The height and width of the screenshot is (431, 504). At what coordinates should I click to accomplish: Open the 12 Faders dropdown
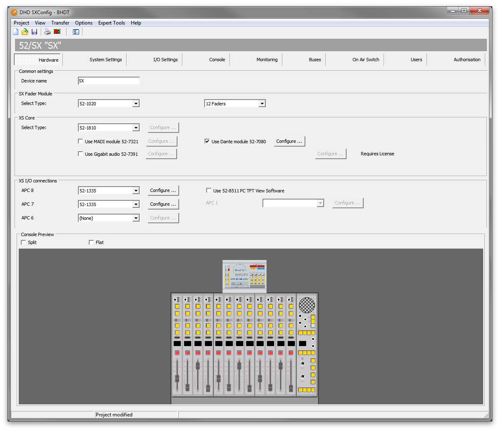(x=262, y=104)
